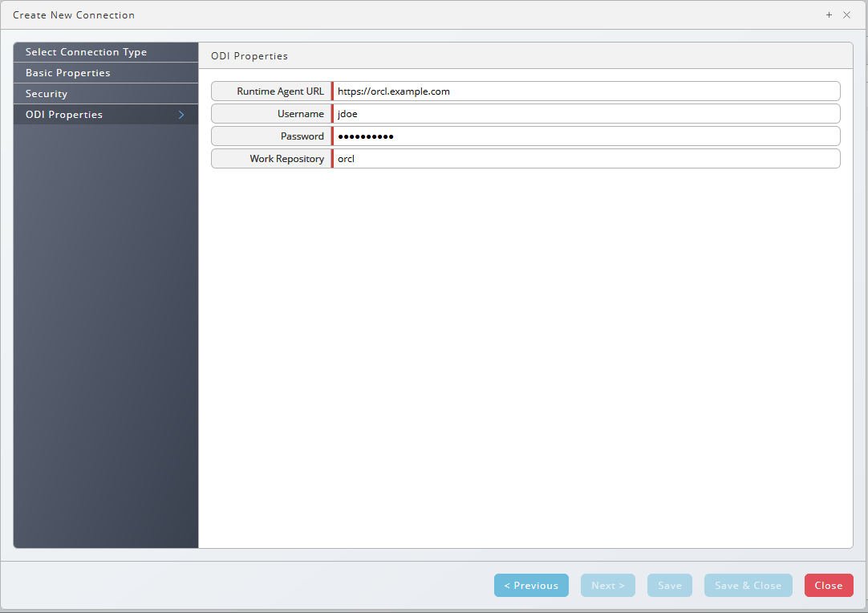Viewport: 868px width, 613px height.
Task: Click the Password field label
Action: pos(302,136)
